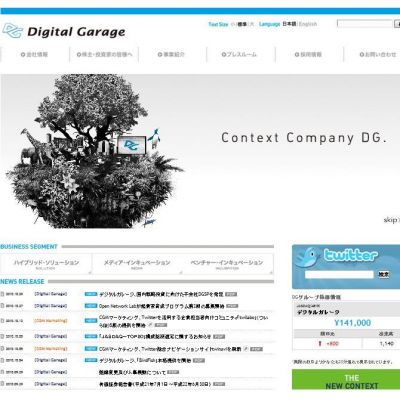Select the standard text size option
This screenshot has width=400, height=399.
coord(242,24)
